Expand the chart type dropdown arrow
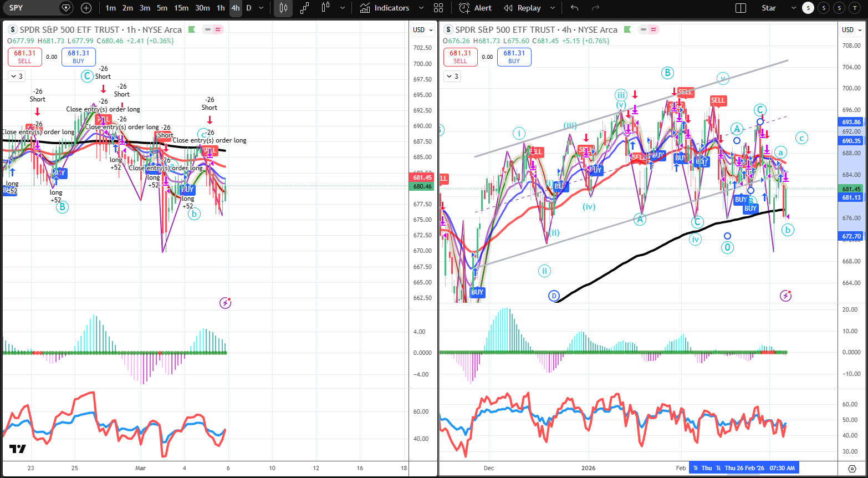This screenshot has width=868, height=478. (x=343, y=8)
